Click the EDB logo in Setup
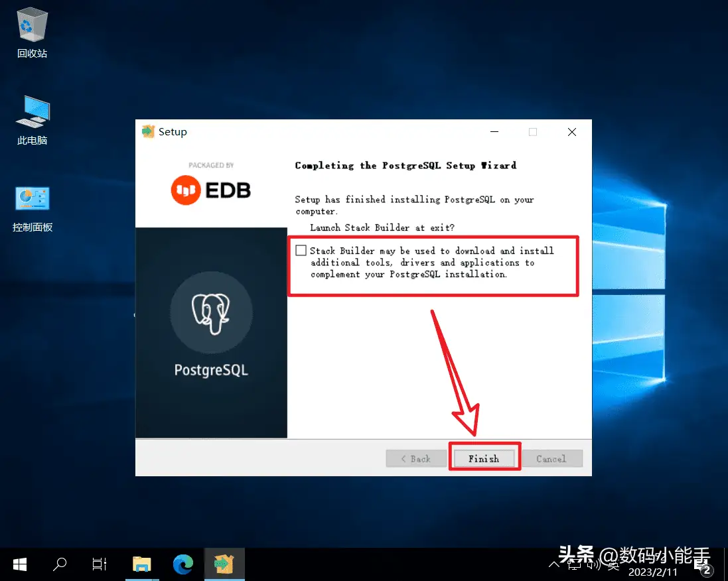The height and width of the screenshot is (581, 728). (x=211, y=190)
